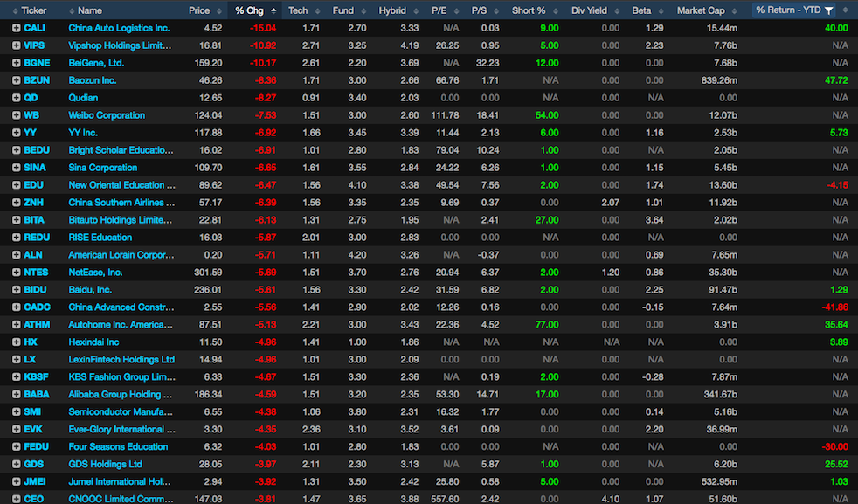Open the Sina Corporation company link
The image size is (858, 504).
(103, 168)
